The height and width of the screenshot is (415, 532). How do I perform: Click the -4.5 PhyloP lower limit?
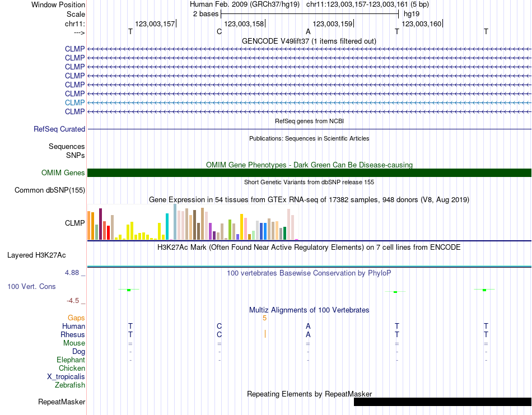(x=73, y=301)
